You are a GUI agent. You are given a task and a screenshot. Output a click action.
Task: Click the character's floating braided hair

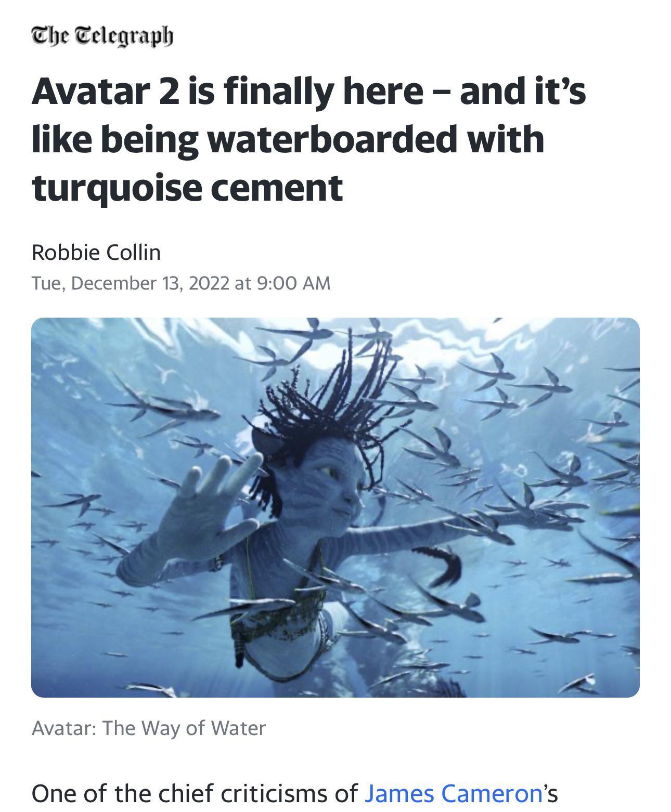pyautogui.click(x=333, y=395)
